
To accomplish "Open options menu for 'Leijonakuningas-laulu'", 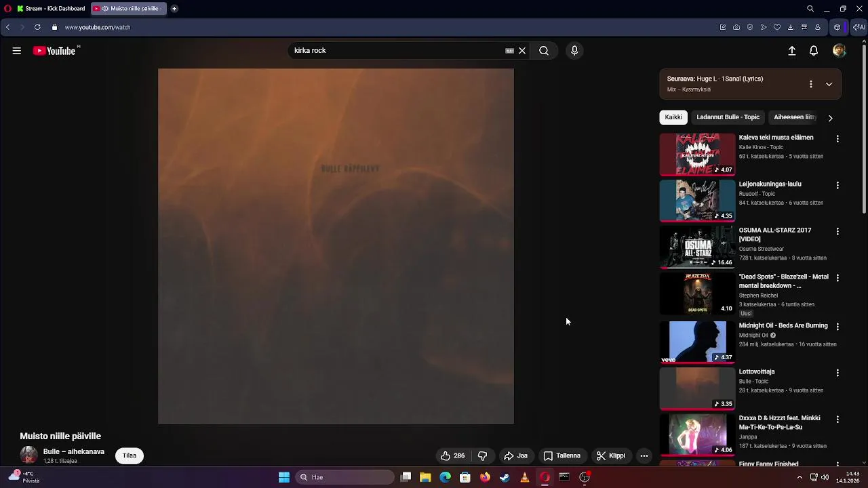I will coord(837,185).
